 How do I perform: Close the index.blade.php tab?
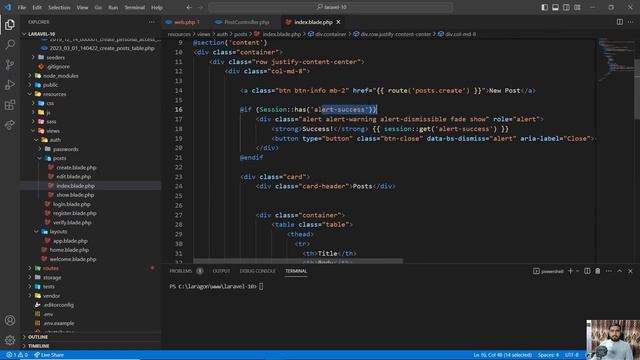point(338,22)
